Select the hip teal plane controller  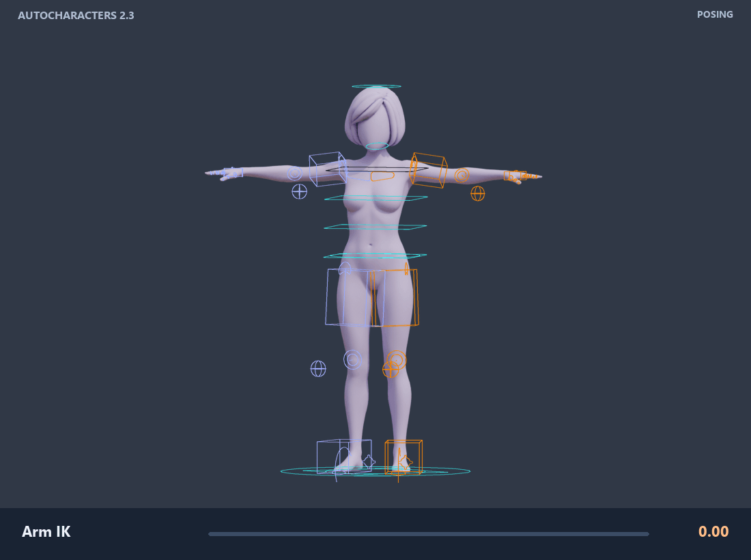pyautogui.click(x=375, y=256)
